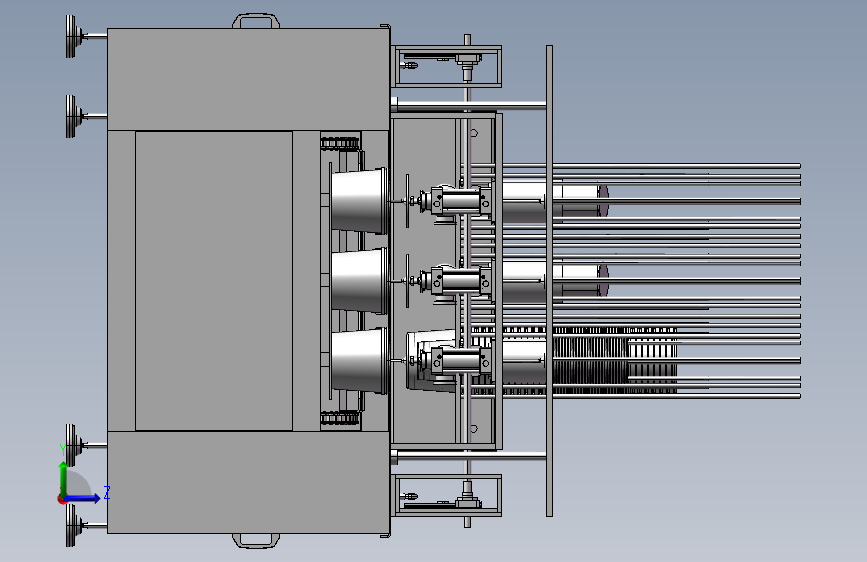Select the tall vertical plate right of the cylinders

(549, 281)
